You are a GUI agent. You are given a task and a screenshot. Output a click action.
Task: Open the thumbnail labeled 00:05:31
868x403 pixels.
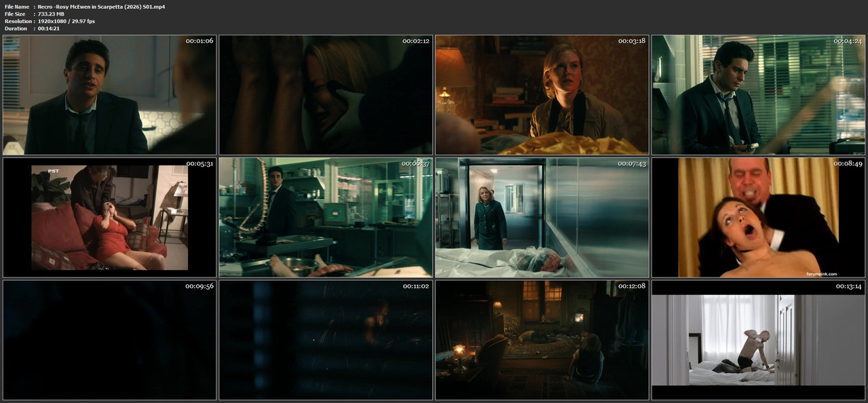coord(109,218)
